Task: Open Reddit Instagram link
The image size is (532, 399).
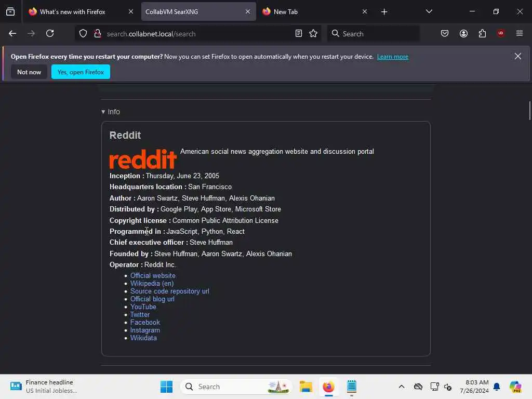Action: [145, 330]
